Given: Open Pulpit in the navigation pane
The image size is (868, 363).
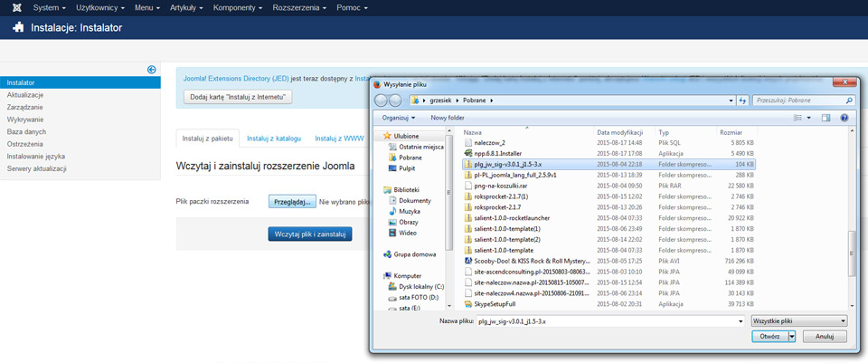Looking at the screenshot, I should pos(401,168).
